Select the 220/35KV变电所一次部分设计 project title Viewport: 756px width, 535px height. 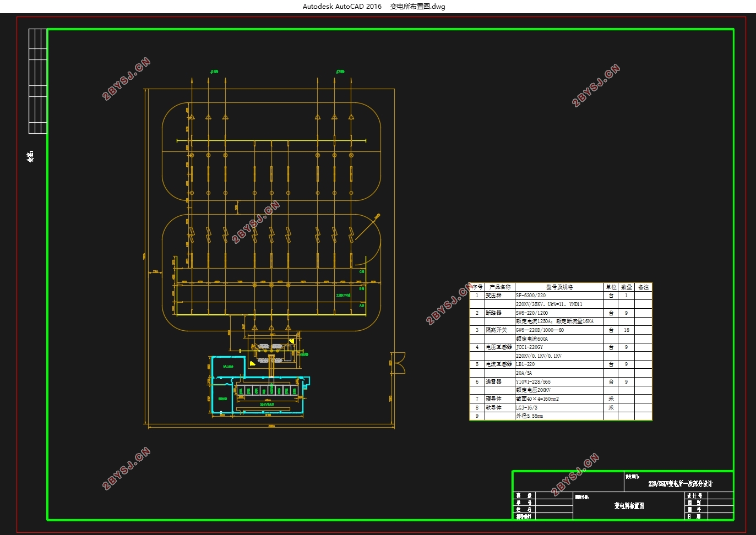coord(680,484)
